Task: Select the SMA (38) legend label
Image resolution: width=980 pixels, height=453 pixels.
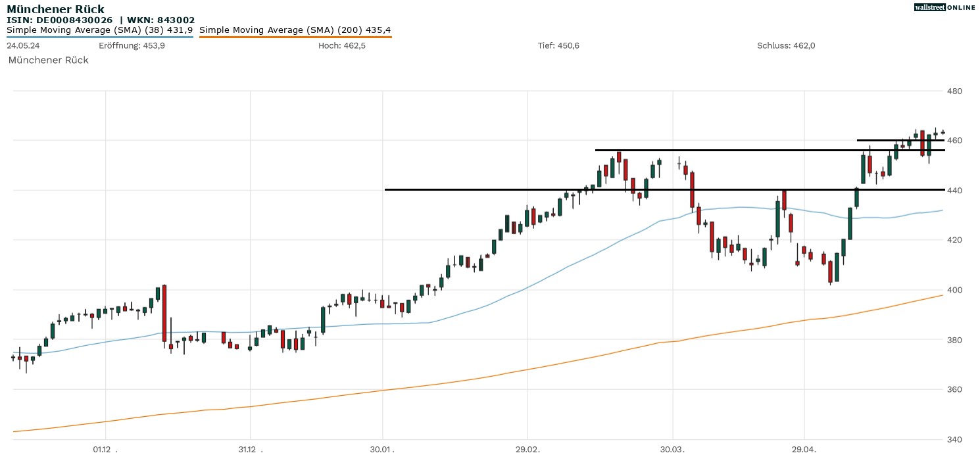Action: coord(99,30)
